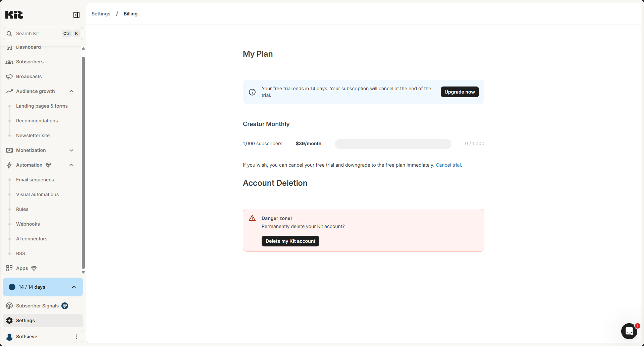Click the sidebar vertical scrollbar
Viewport: 644px width, 346px height.
[83, 163]
